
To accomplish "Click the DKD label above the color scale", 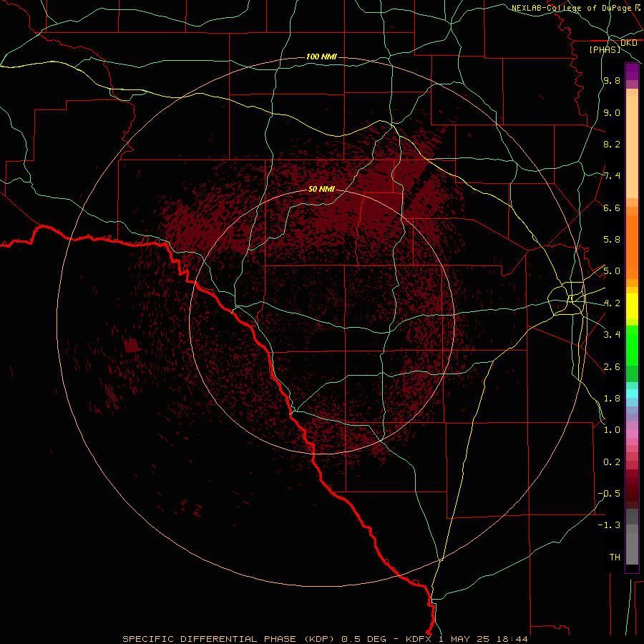I will point(628,43).
